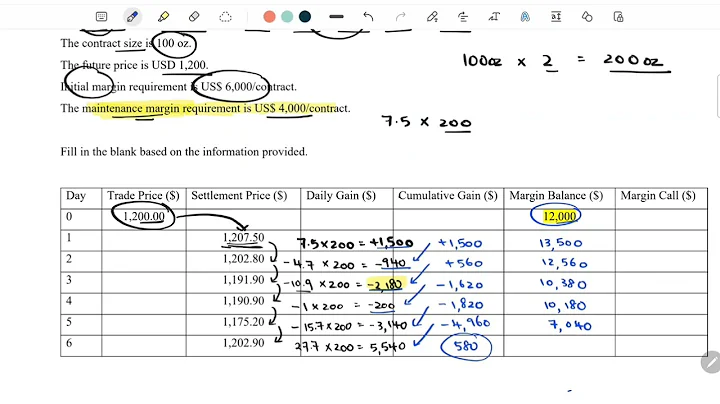Screen dimensions: 720x404
Task: Click settlement price 1,191.90
Action: [x=243, y=280]
